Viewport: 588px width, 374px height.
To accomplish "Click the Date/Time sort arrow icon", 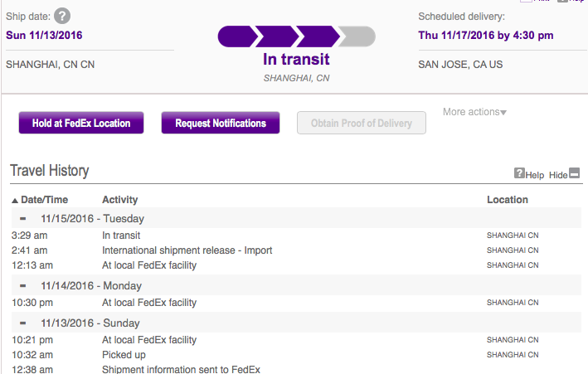I will (15, 201).
